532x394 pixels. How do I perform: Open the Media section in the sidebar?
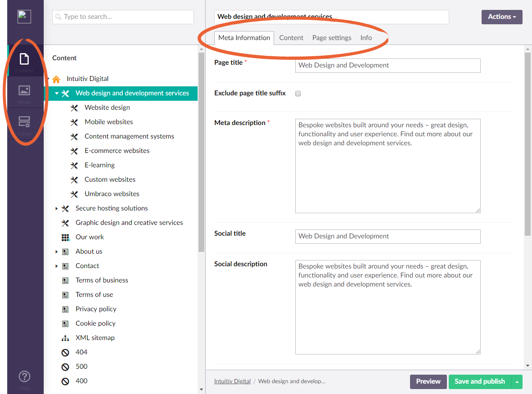pos(24,93)
